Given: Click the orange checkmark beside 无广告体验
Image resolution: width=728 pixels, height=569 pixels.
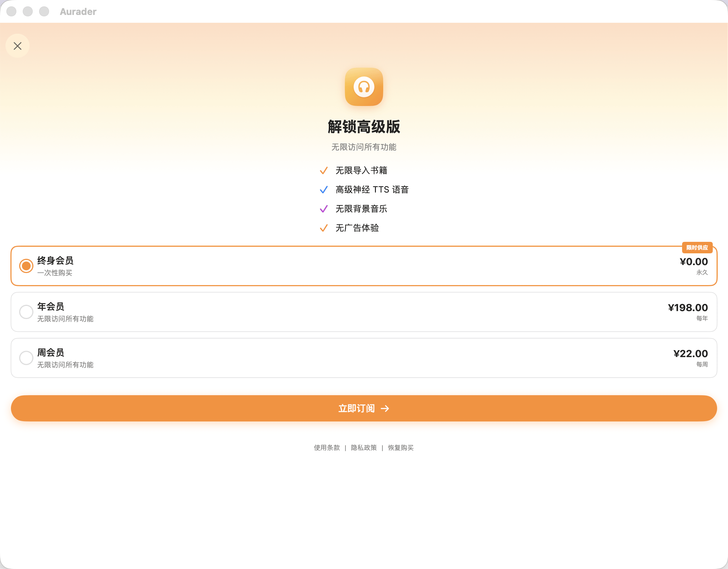Looking at the screenshot, I should [323, 228].
